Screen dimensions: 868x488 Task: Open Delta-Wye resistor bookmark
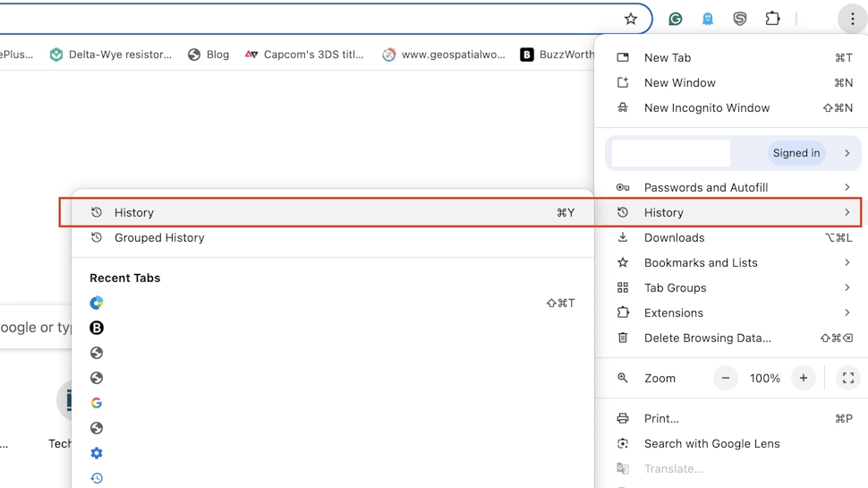click(111, 55)
